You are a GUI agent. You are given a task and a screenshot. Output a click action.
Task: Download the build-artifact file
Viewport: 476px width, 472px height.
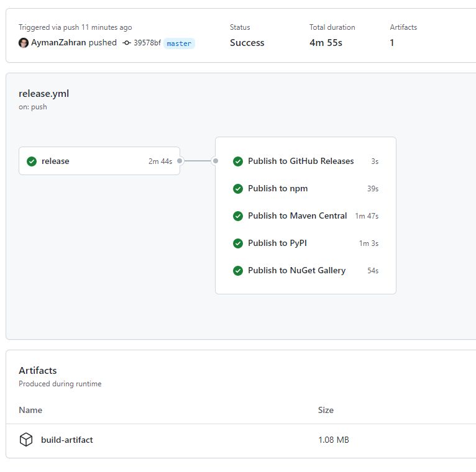pos(67,440)
